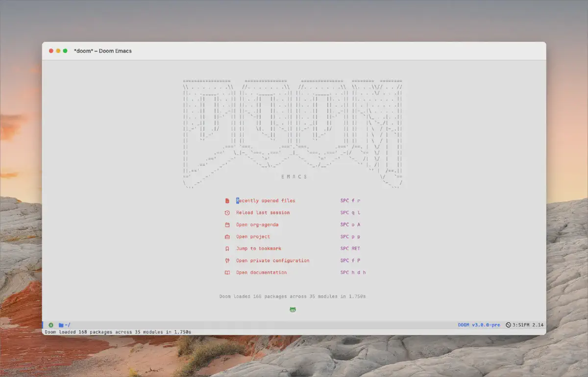Click the file icon beside Recently opened files
Image resolution: width=588 pixels, height=377 pixels.
227,201
